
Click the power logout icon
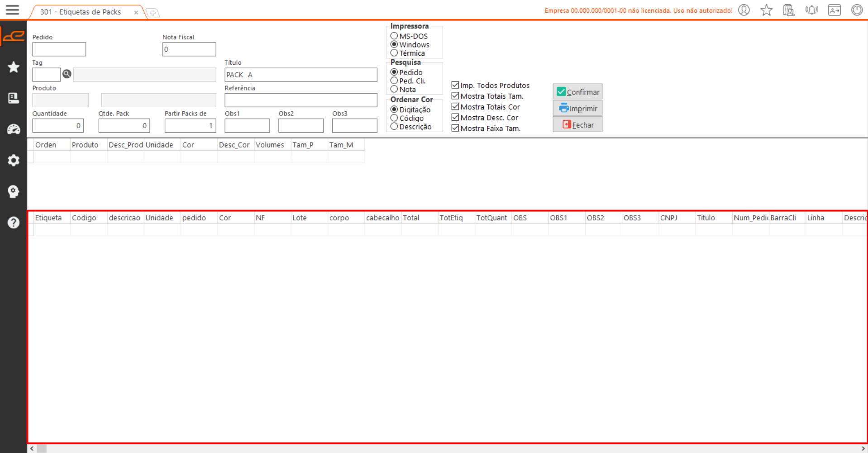[x=857, y=10]
